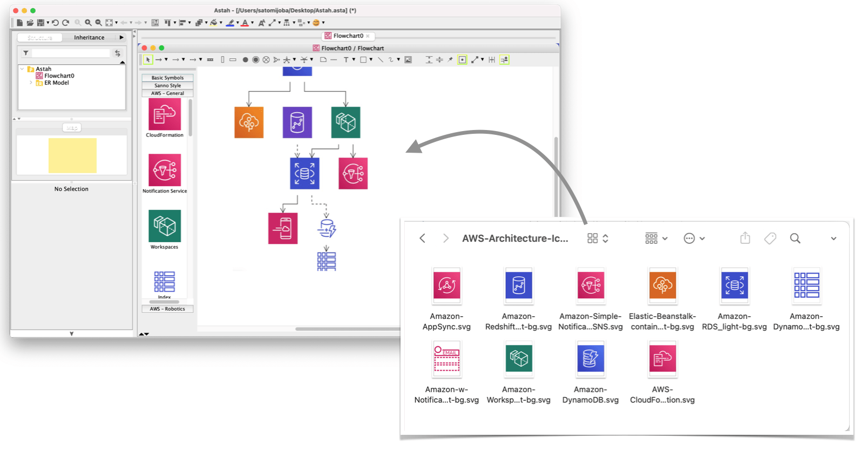Select the straight Line drawing tool

[x=381, y=59]
